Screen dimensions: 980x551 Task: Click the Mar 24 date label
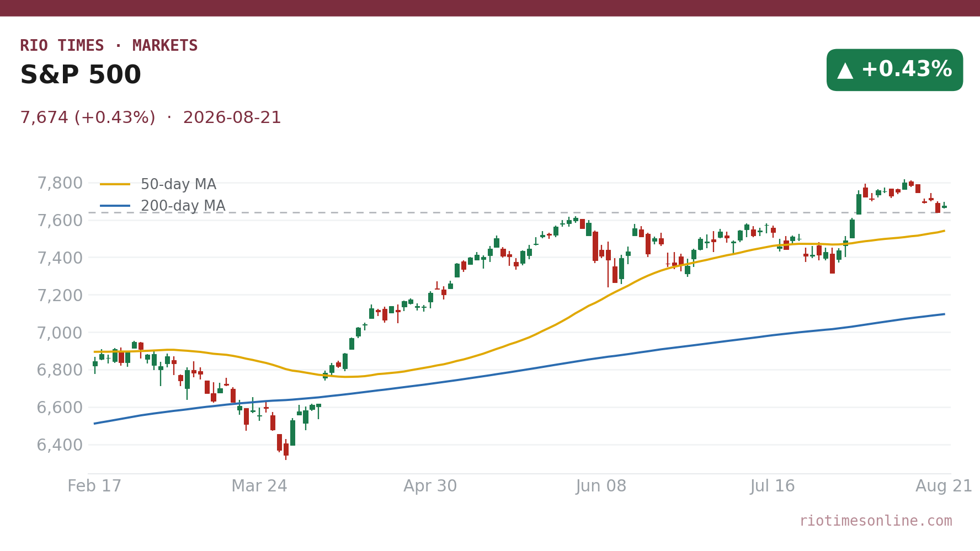pos(259,486)
